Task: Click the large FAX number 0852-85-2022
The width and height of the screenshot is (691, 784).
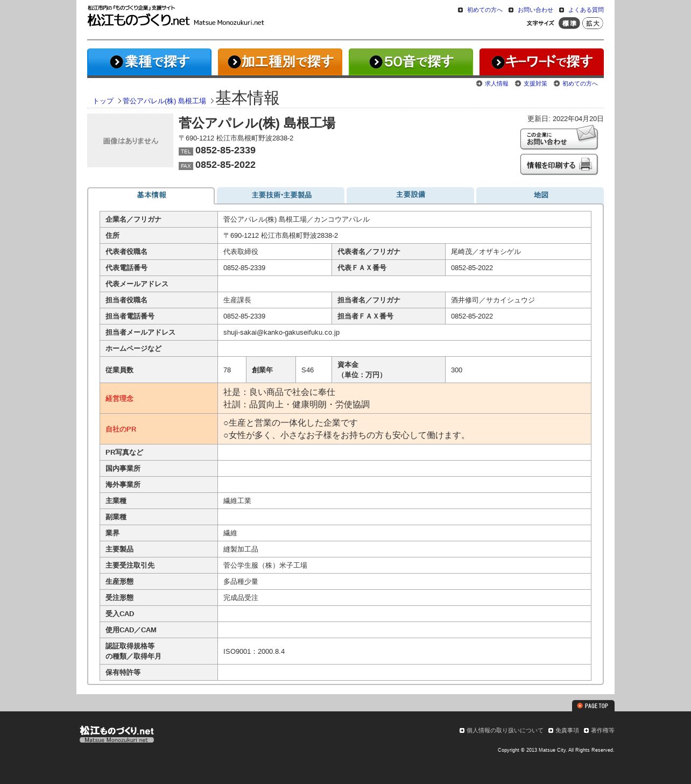Action: [225, 165]
